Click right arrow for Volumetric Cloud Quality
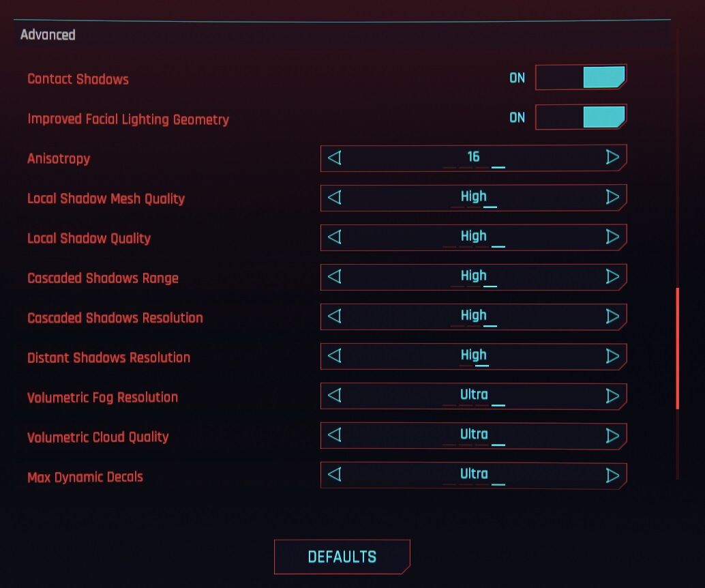The height and width of the screenshot is (588, 705). (612, 435)
